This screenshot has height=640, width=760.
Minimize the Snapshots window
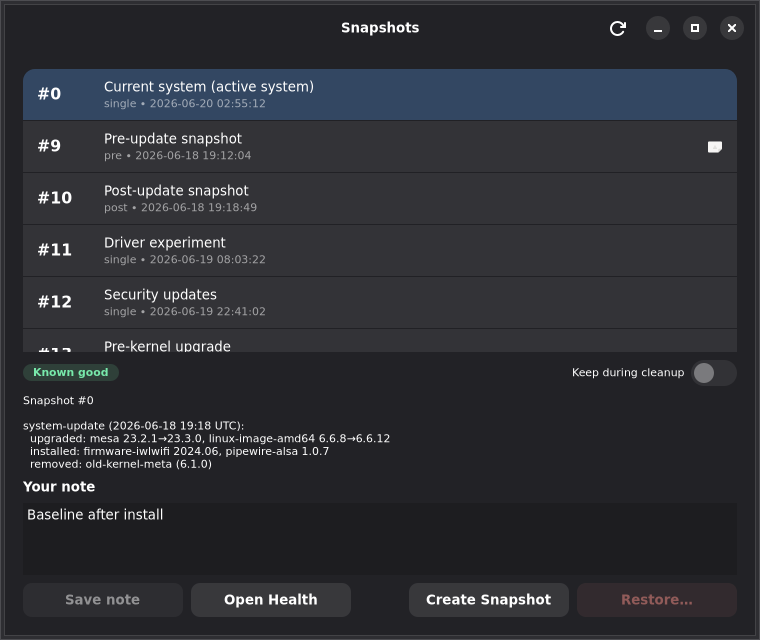point(658,28)
